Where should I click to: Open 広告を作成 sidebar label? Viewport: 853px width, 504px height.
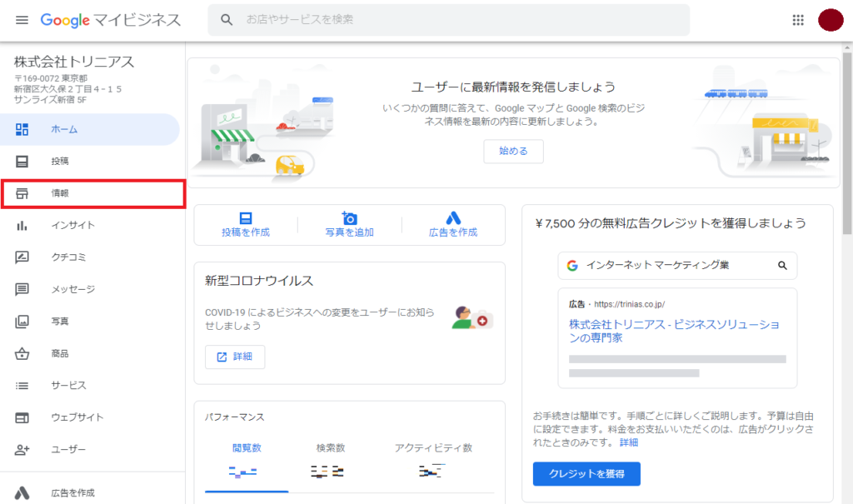[73, 492]
